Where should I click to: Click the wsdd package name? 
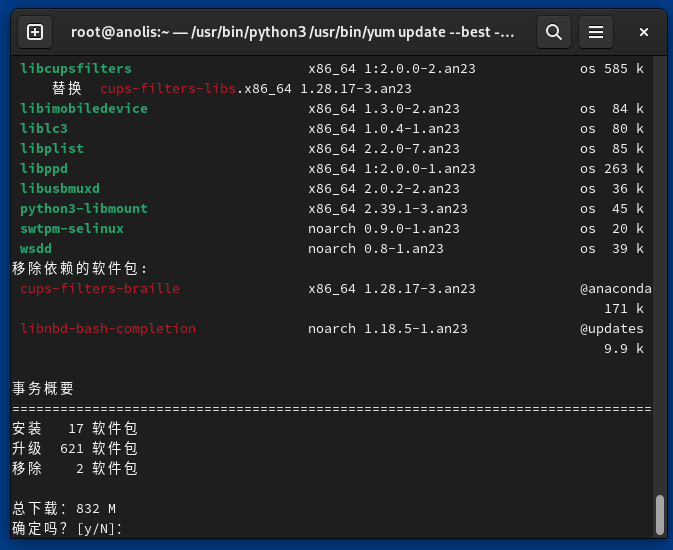coord(36,249)
